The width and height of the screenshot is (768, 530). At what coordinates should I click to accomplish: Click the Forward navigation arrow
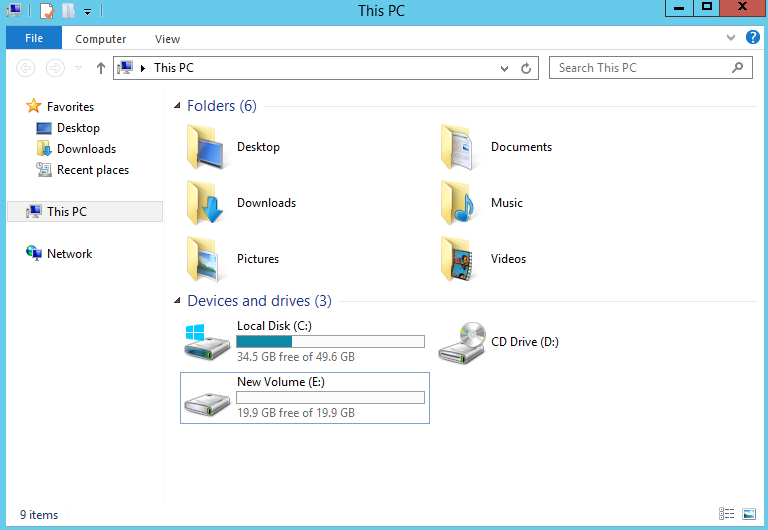pyautogui.click(x=55, y=68)
